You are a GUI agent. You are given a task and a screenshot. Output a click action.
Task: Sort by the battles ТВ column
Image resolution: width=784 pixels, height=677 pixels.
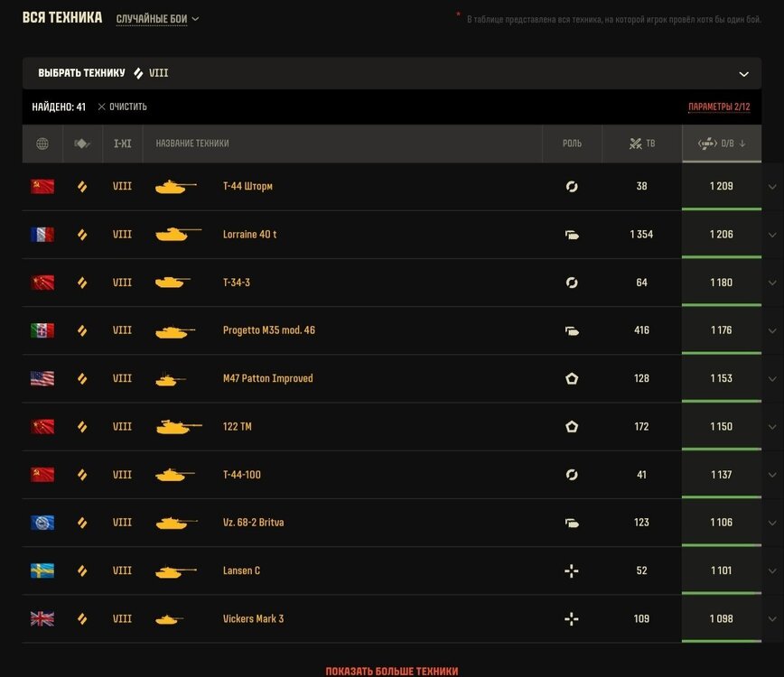[642, 144]
